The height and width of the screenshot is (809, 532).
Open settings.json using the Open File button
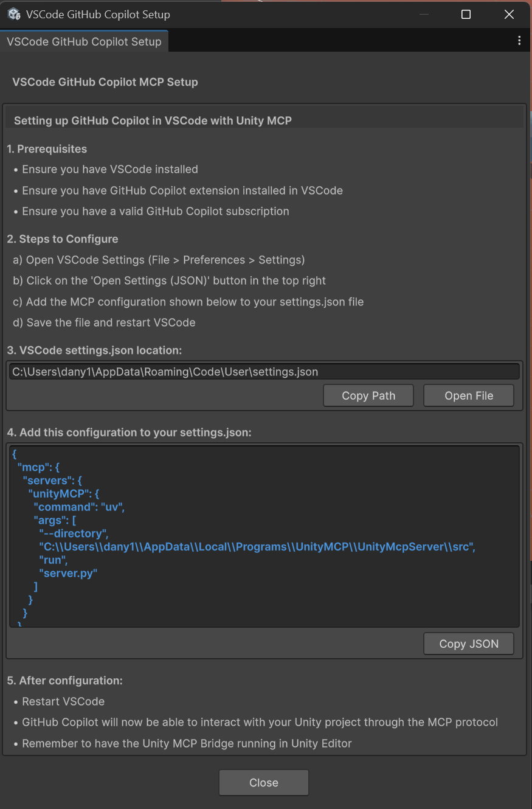468,395
